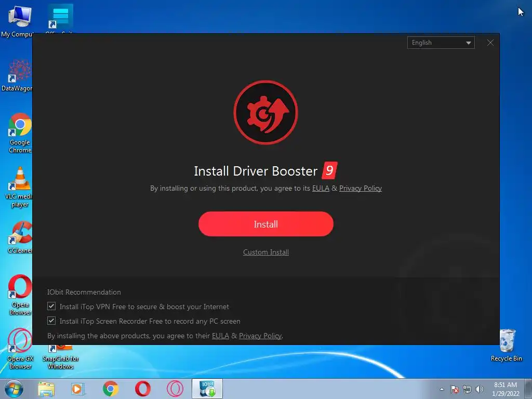
Task: Open the EULA link under the installer title
Action: pyautogui.click(x=321, y=188)
